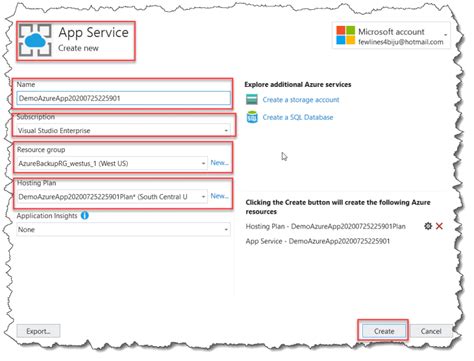Click the 'Create new' subtitle text
Image resolution: width=474 pixels, height=361 pixels.
point(78,48)
